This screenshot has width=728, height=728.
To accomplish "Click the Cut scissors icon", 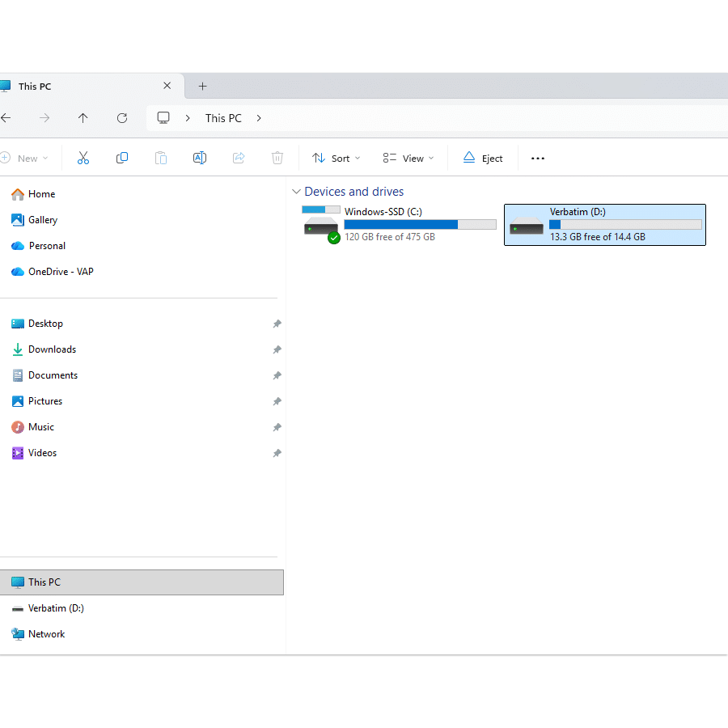I will tap(83, 159).
